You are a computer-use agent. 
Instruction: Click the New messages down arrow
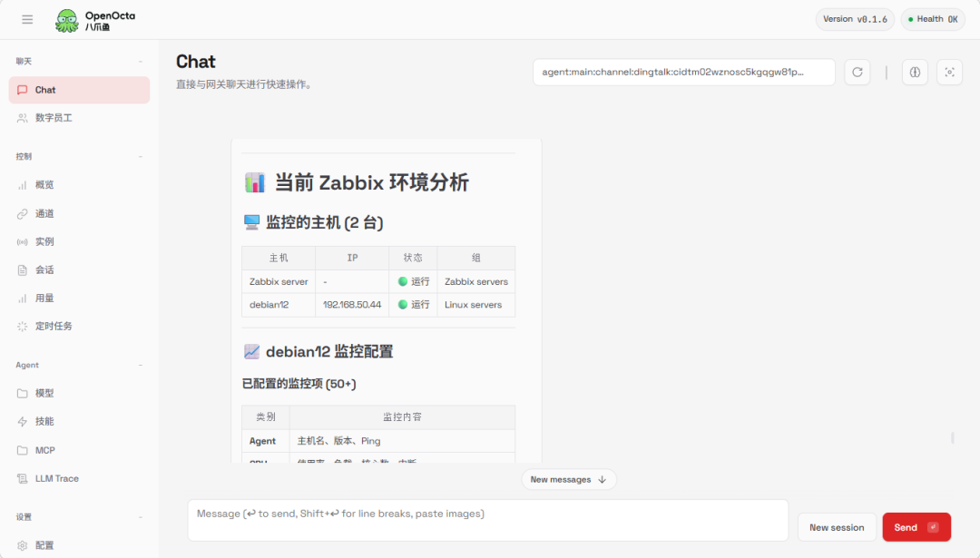click(602, 479)
